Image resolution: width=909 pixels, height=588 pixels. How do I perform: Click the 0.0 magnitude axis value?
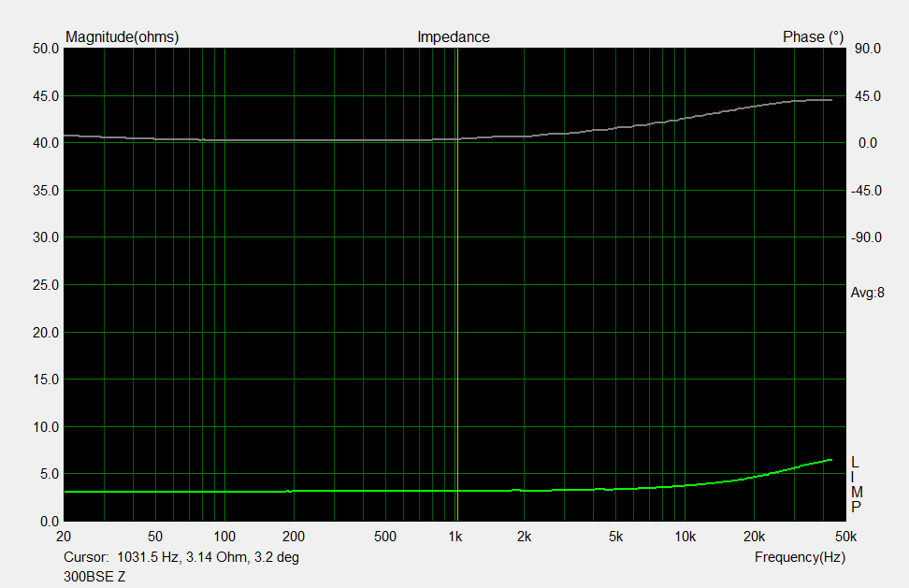[50, 522]
